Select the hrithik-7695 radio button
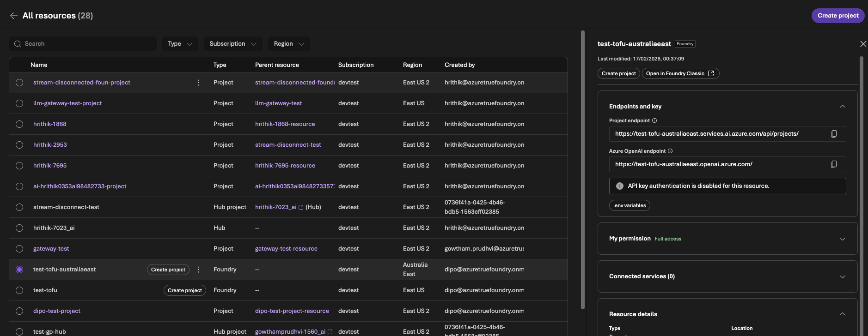 pos(19,166)
